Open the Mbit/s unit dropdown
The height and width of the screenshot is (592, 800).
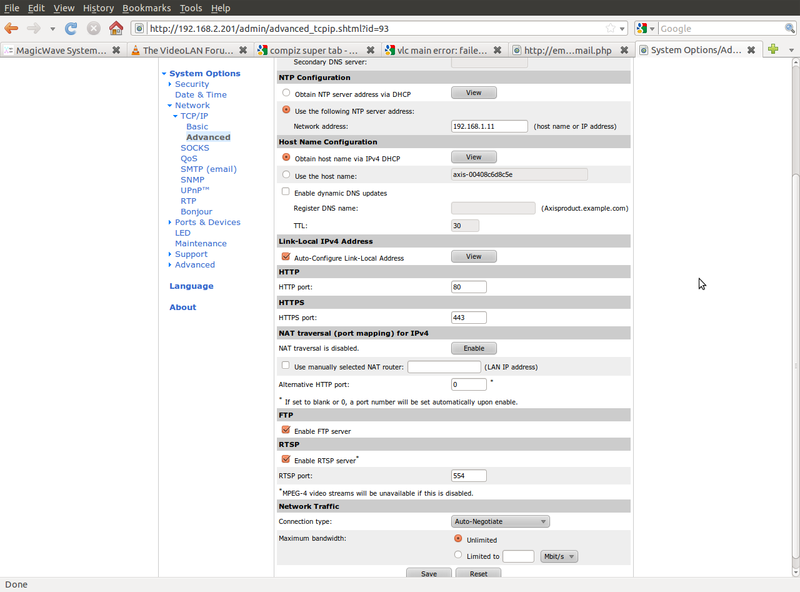tap(559, 556)
